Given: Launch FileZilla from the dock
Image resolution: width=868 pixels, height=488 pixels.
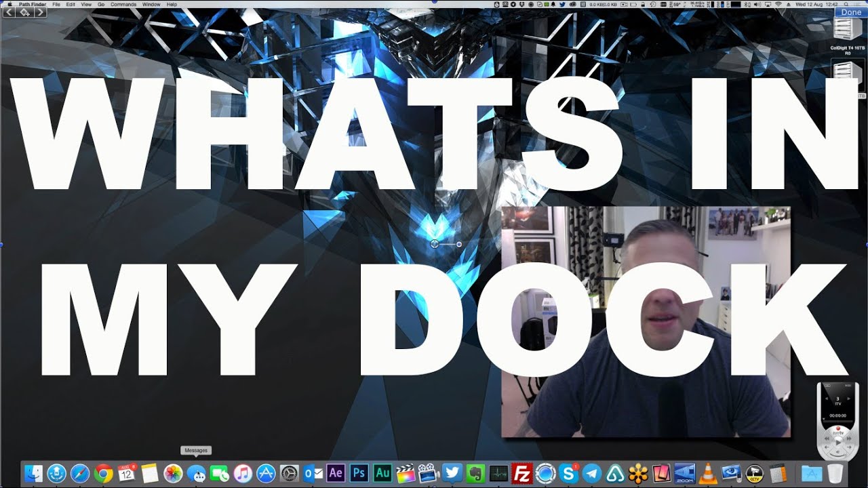Looking at the screenshot, I should (x=522, y=473).
